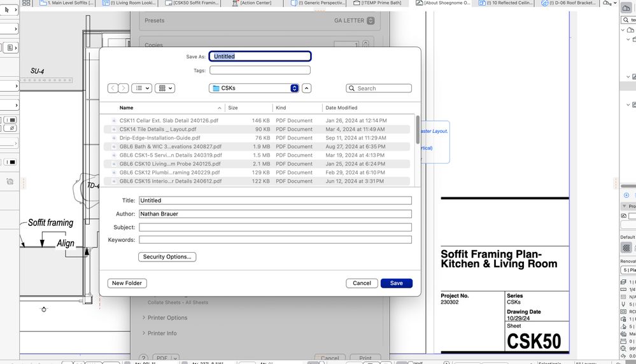
Task: Open Renovation filter 5 | Pla dropdown
Action: (x=628, y=270)
